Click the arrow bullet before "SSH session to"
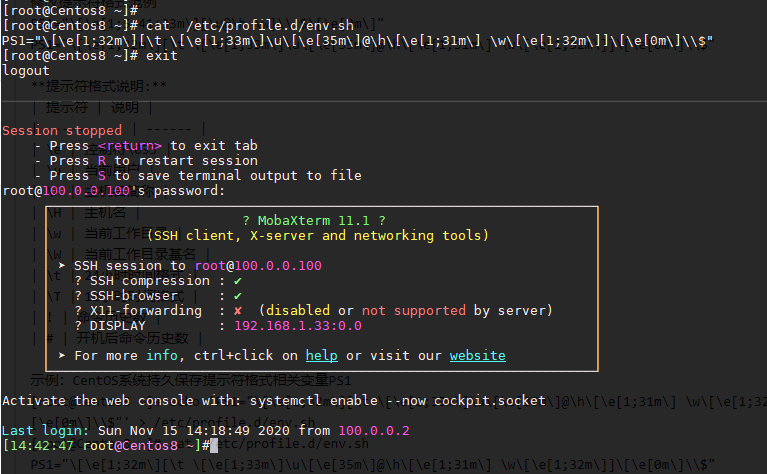Screen dimensions: 767x474 click(62, 266)
